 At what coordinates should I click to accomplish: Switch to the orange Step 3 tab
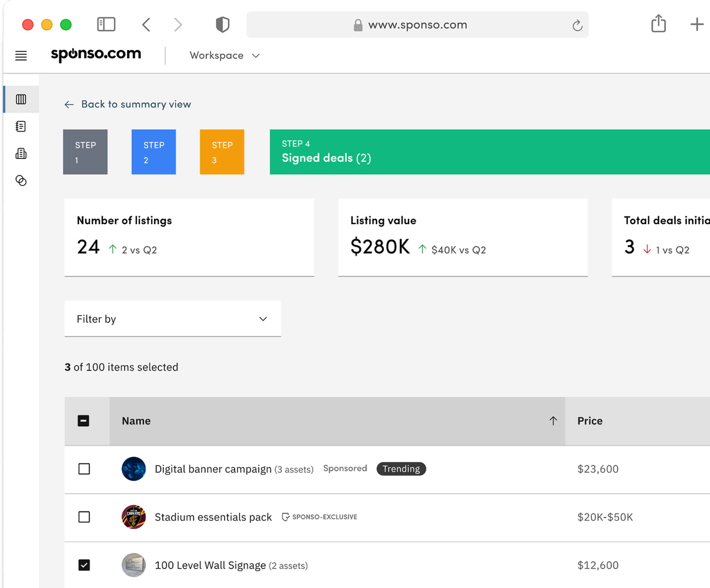(222, 152)
